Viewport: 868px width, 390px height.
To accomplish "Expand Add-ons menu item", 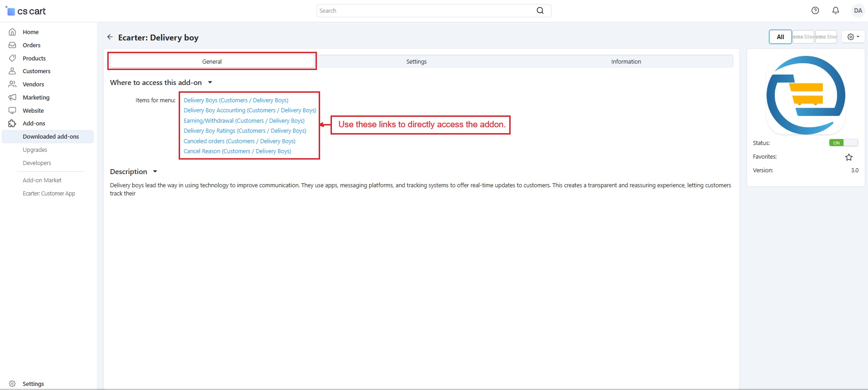I will pyautogui.click(x=34, y=123).
